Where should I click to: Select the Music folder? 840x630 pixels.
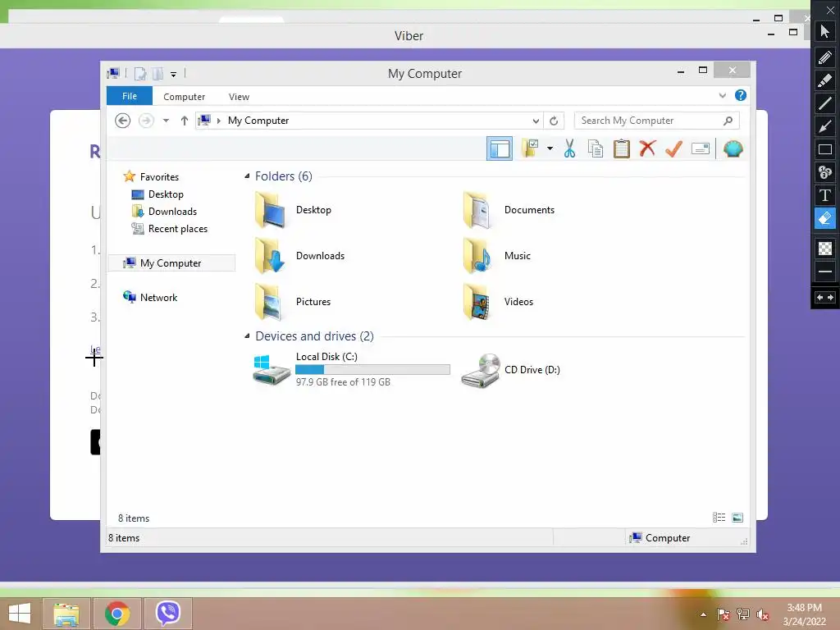pyautogui.click(x=496, y=256)
